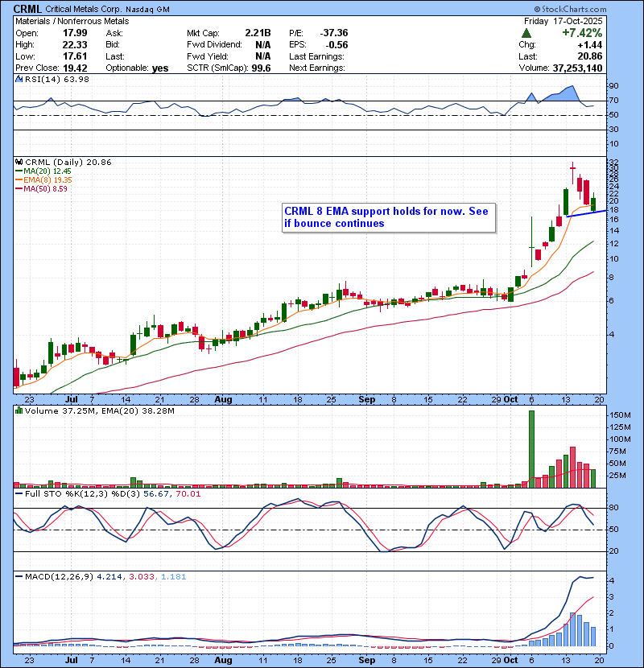Click the stochastic %K value 56.67
Screen dimensions: 644x668
(x=155, y=494)
